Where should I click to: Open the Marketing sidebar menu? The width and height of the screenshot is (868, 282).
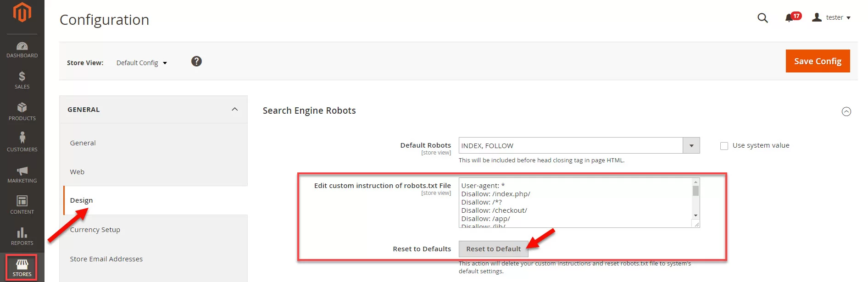tap(22, 174)
